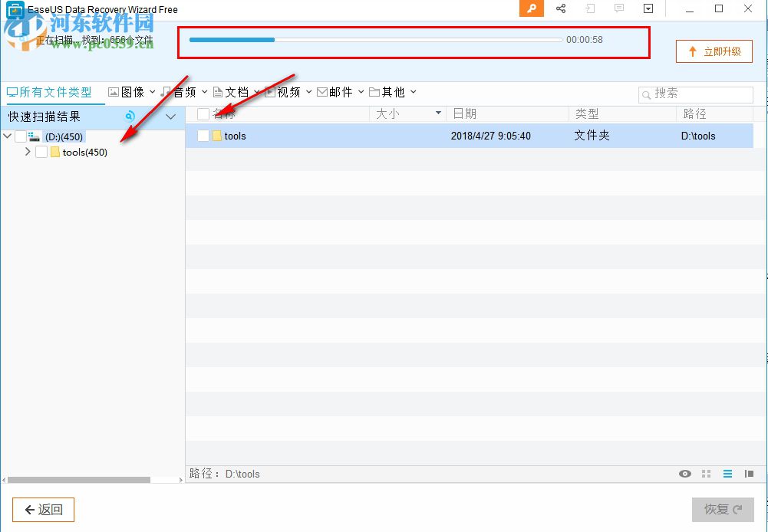
Task: Click the blue scan progress bar
Action: click(x=230, y=39)
